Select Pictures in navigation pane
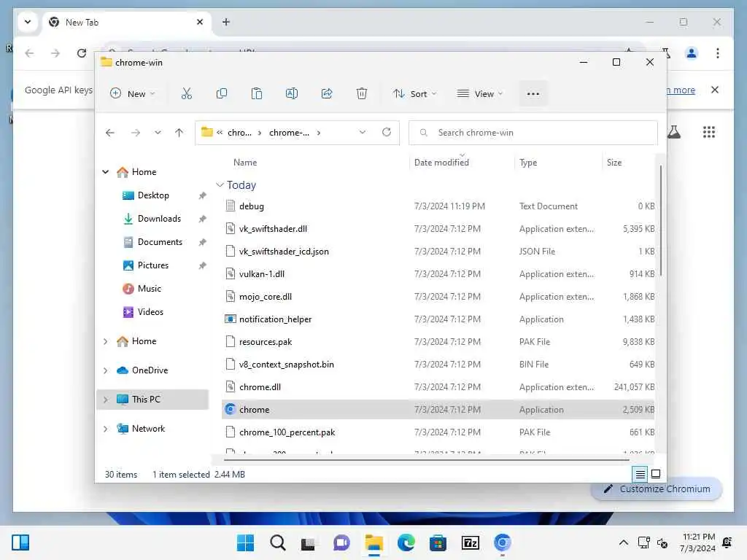The height and width of the screenshot is (560, 747). tap(153, 265)
